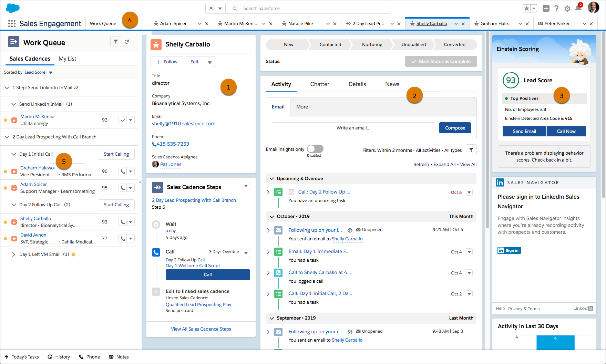Open the History utility item
The height and width of the screenshot is (364, 606).
point(59,357)
